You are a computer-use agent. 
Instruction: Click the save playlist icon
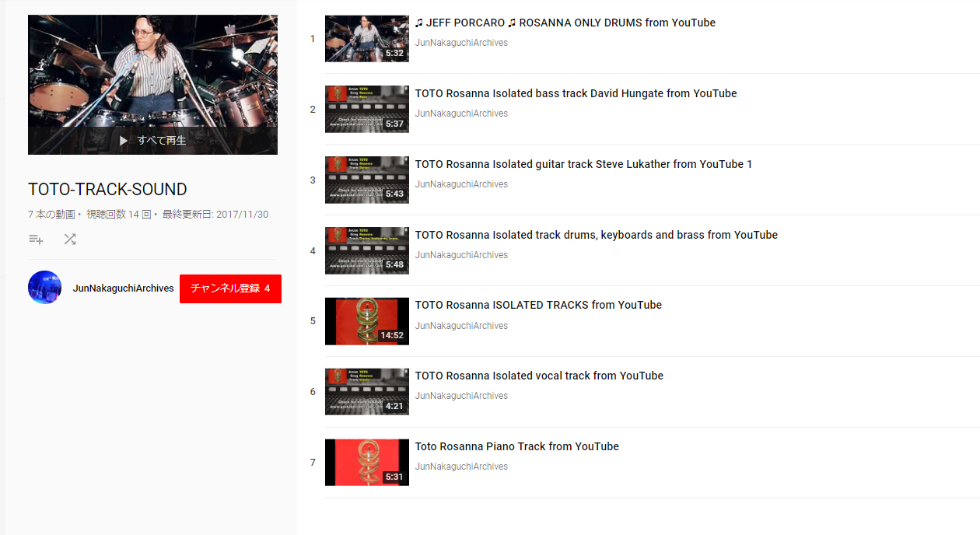[x=36, y=240]
